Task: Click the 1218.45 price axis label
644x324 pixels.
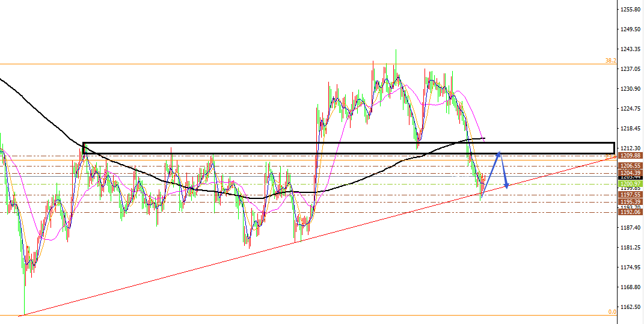Action: 631,129
